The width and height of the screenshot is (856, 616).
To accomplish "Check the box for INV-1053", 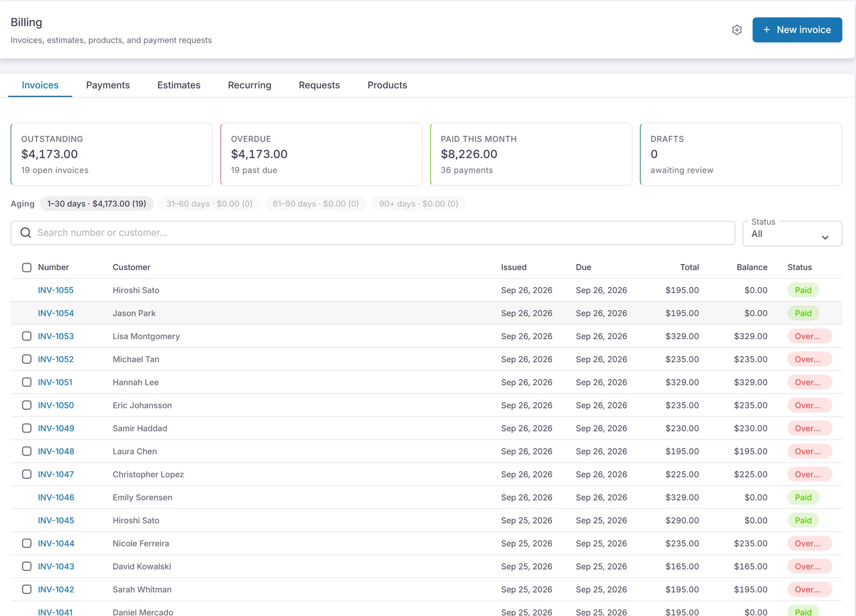I will tap(27, 336).
